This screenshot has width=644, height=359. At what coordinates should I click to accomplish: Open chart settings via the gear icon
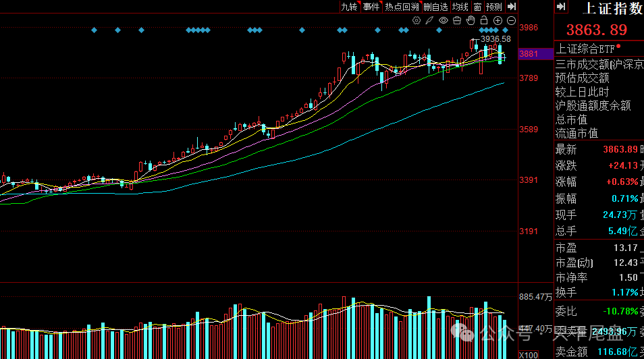(417, 21)
